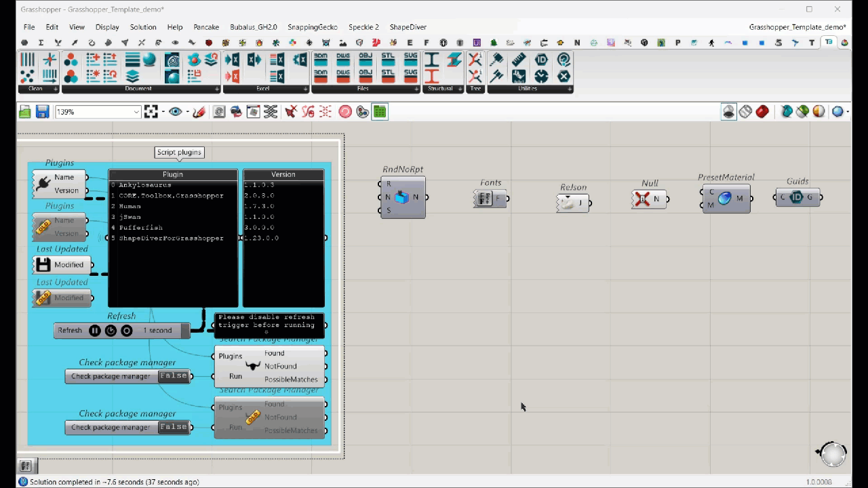This screenshot has height=488, width=868.
Task: Open the ShapeDiver menu
Action: [408, 27]
